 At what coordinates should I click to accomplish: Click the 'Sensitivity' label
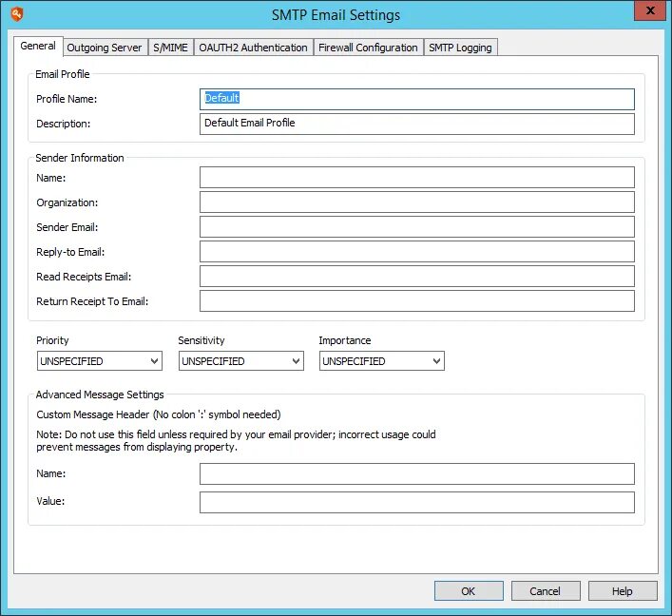pyautogui.click(x=201, y=340)
